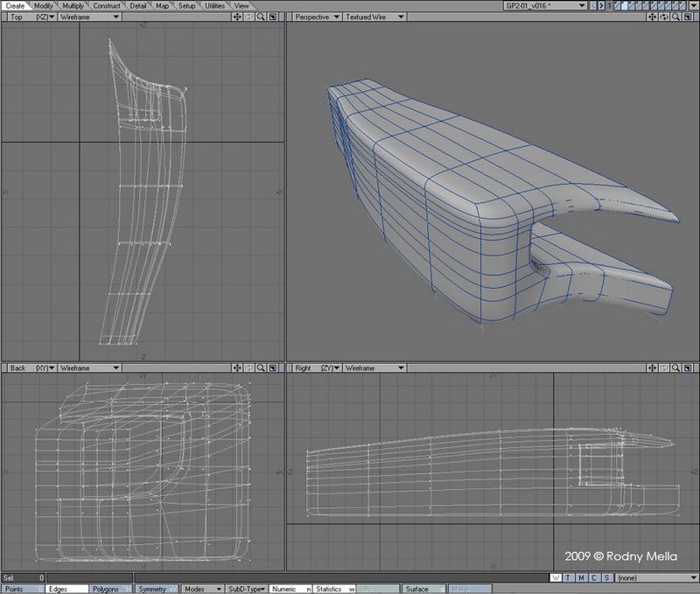700x594 pixels.
Task: Enable Polygons selection mode
Action: tap(111, 589)
